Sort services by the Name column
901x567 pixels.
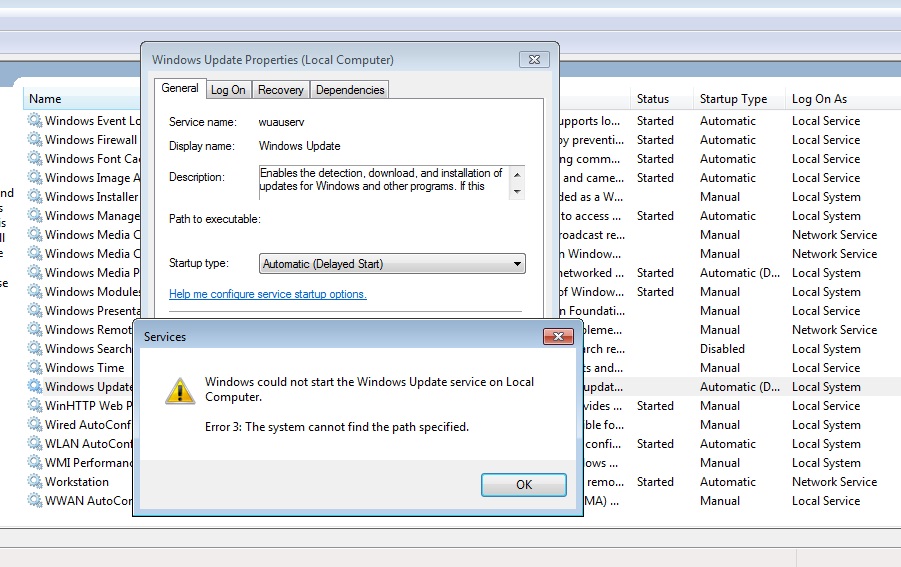coord(82,99)
